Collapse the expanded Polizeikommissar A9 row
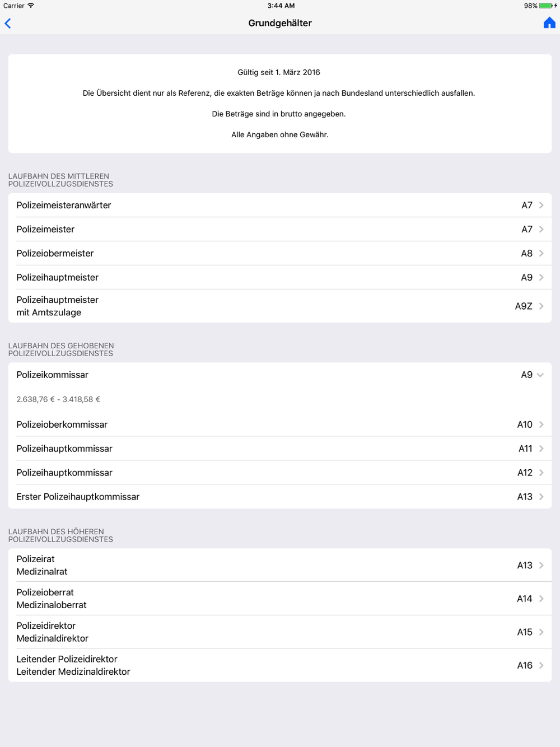The height and width of the screenshot is (747, 560). (x=540, y=375)
